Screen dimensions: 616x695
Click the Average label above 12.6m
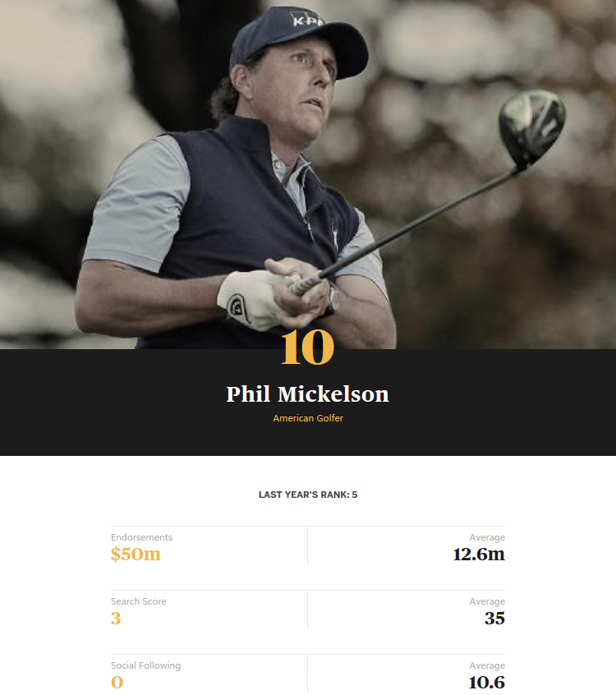(x=487, y=537)
